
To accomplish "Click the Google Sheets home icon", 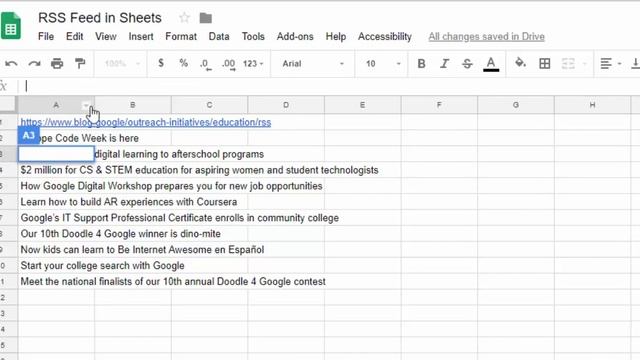I will pos(10,26).
